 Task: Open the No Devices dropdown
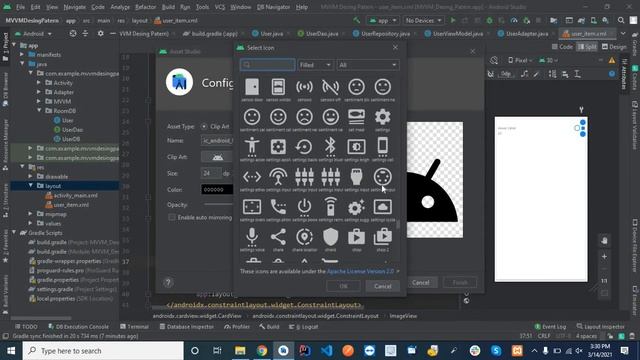coord(423,20)
